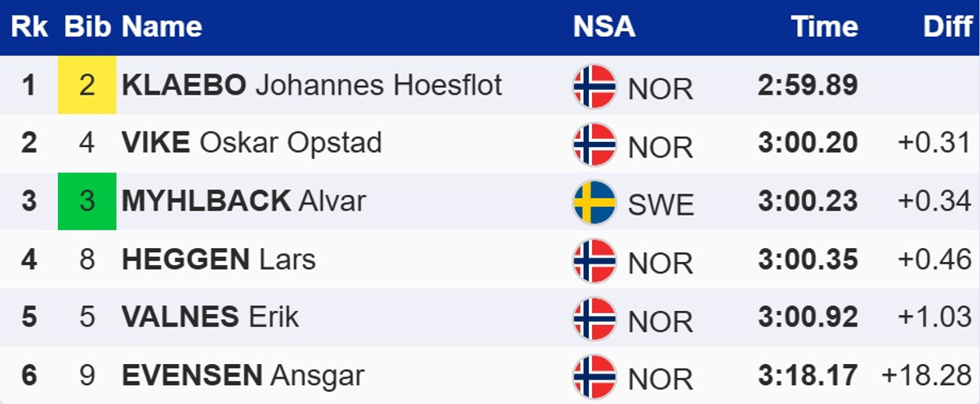
Task: Sort by the Time column header
Action: pos(824,27)
